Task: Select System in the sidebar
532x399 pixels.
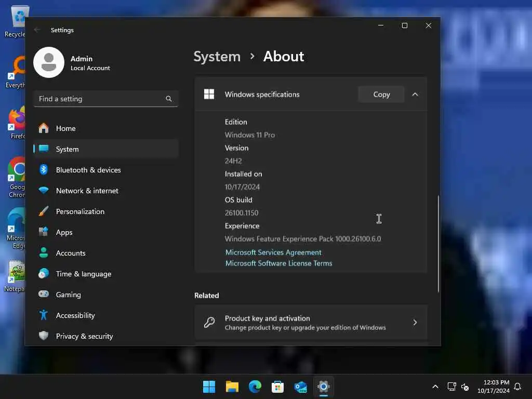Action: click(x=106, y=149)
